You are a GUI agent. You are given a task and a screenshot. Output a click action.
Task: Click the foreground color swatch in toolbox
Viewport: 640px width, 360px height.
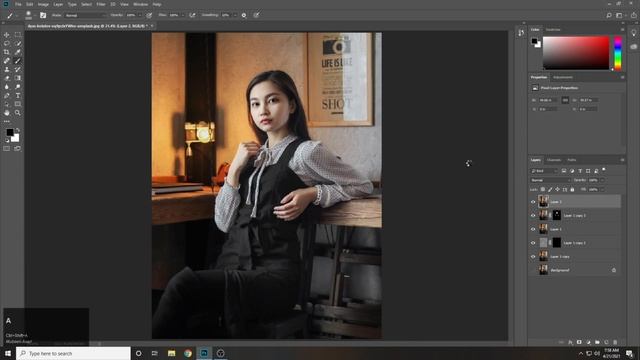pyautogui.click(x=9, y=132)
